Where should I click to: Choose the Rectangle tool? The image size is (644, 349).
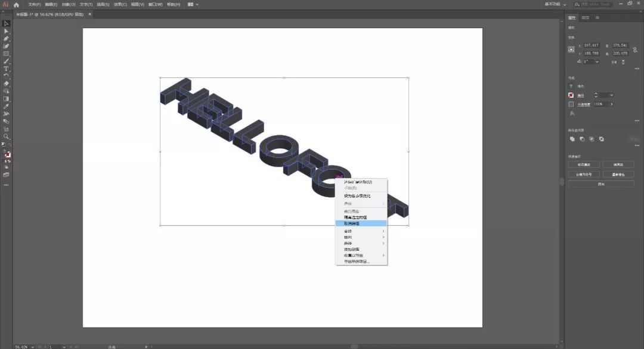click(x=7, y=54)
